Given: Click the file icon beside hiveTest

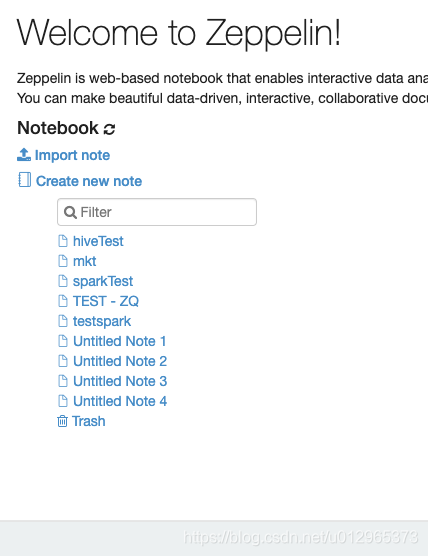Looking at the screenshot, I should (x=63, y=241).
